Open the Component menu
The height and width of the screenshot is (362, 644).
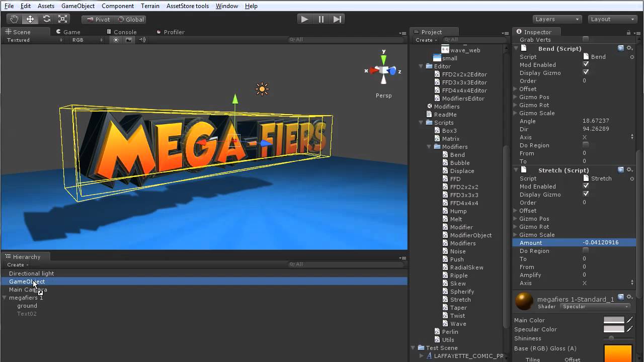tap(118, 6)
